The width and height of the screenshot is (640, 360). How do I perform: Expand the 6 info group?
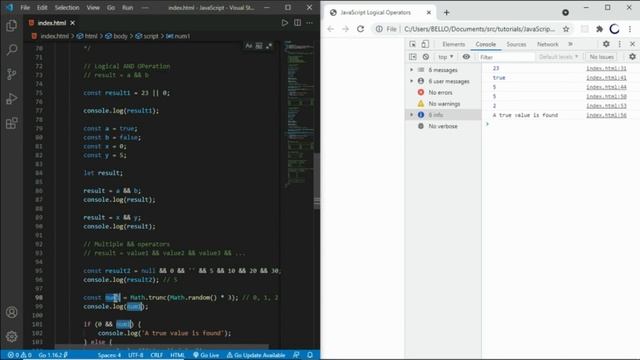[411, 115]
